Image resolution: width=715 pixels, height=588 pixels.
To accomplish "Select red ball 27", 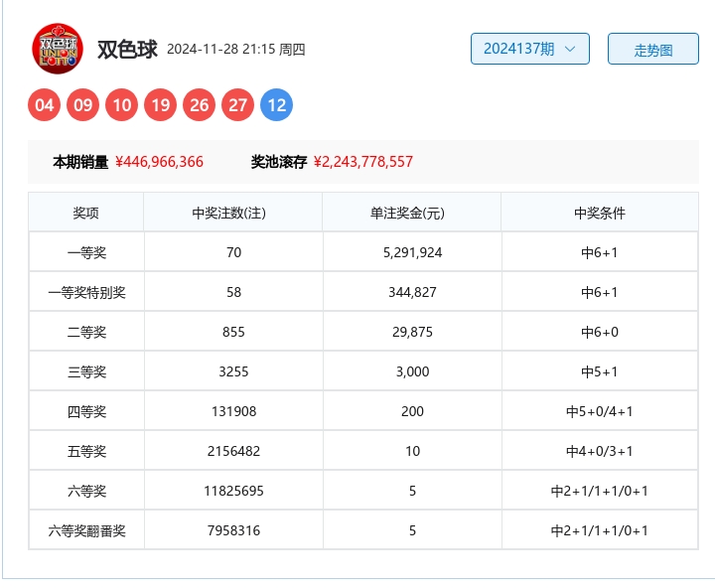I will coord(238,105).
